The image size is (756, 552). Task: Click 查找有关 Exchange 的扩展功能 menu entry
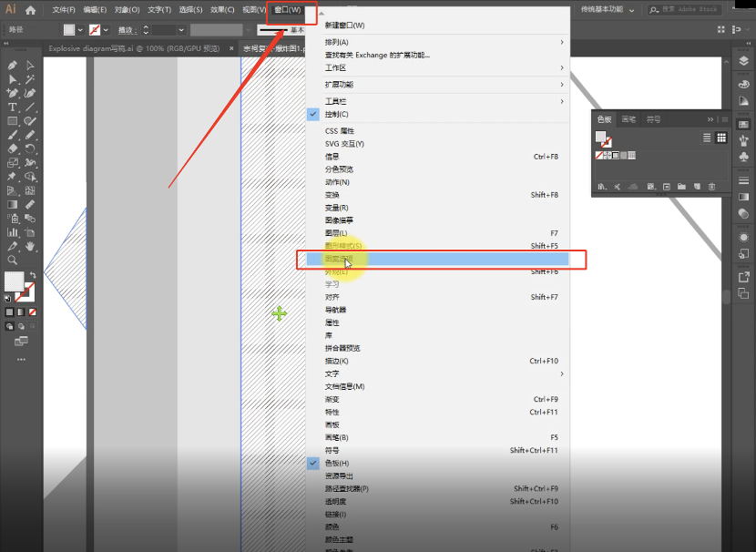click(438, 56)
